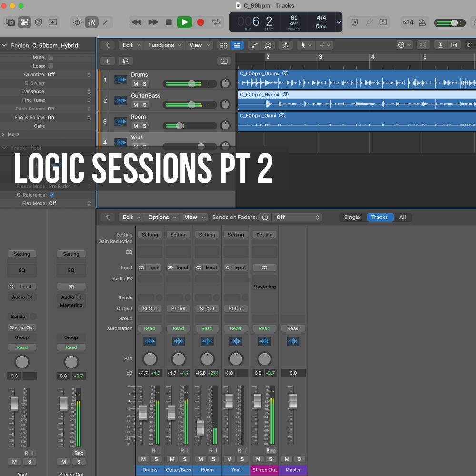Toggle the Mixer faders icon
This screenshot has width=476, height=476.
[92, 22]
